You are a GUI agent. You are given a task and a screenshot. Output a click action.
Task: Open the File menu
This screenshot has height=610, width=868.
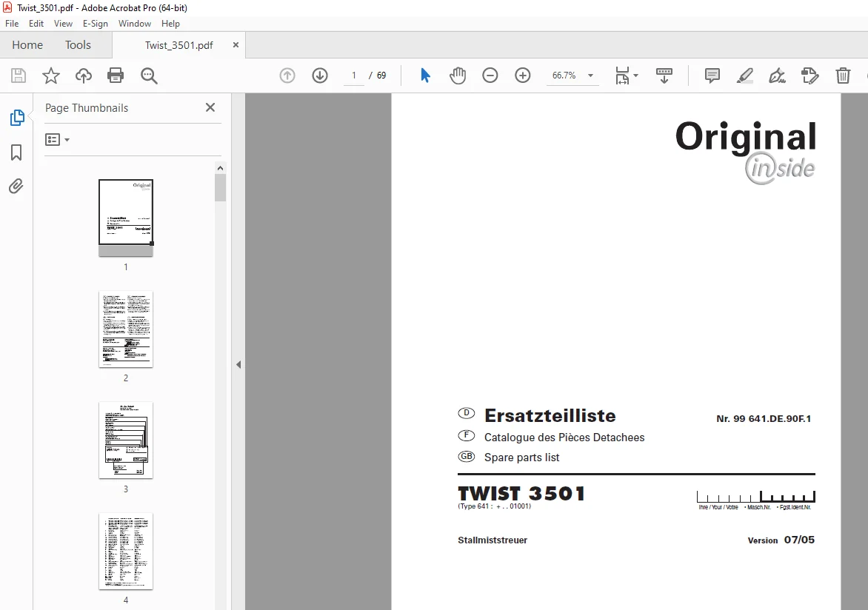(12, 23)
